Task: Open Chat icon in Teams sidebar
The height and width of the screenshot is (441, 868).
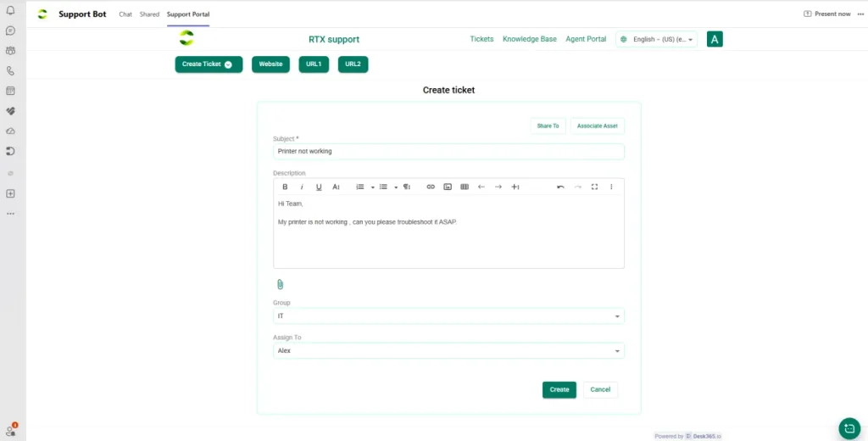Action: [10, 31]
